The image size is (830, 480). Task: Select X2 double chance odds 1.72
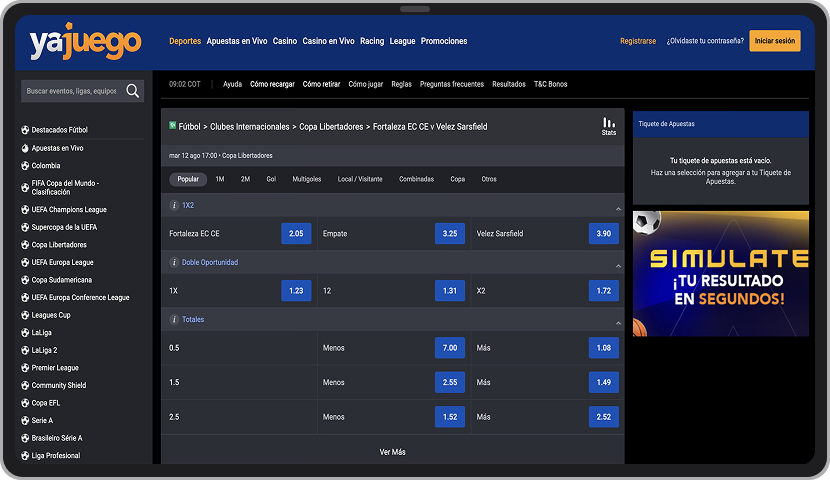(x=603, y=291)
